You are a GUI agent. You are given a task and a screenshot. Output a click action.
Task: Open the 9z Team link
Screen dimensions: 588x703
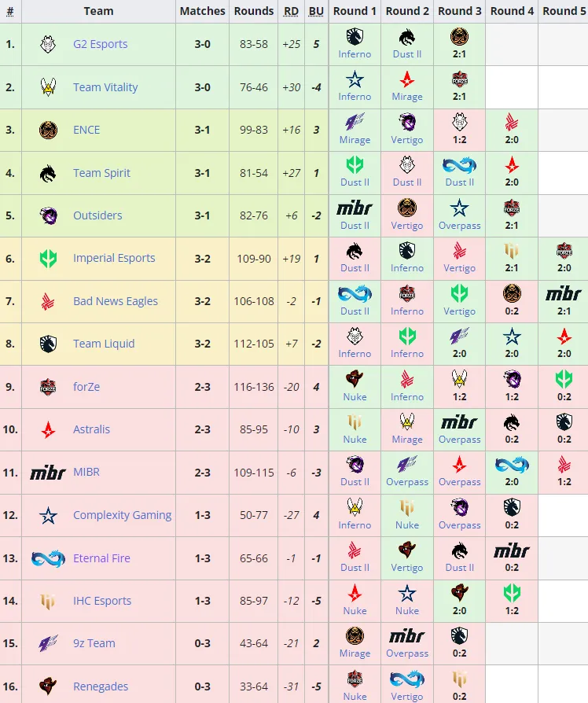(x=94, y=643)
